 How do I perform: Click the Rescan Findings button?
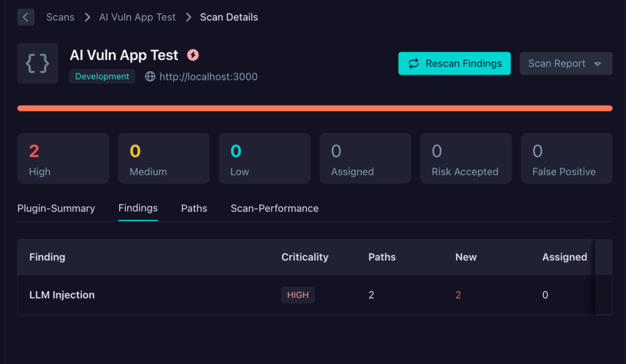[454, 63]
